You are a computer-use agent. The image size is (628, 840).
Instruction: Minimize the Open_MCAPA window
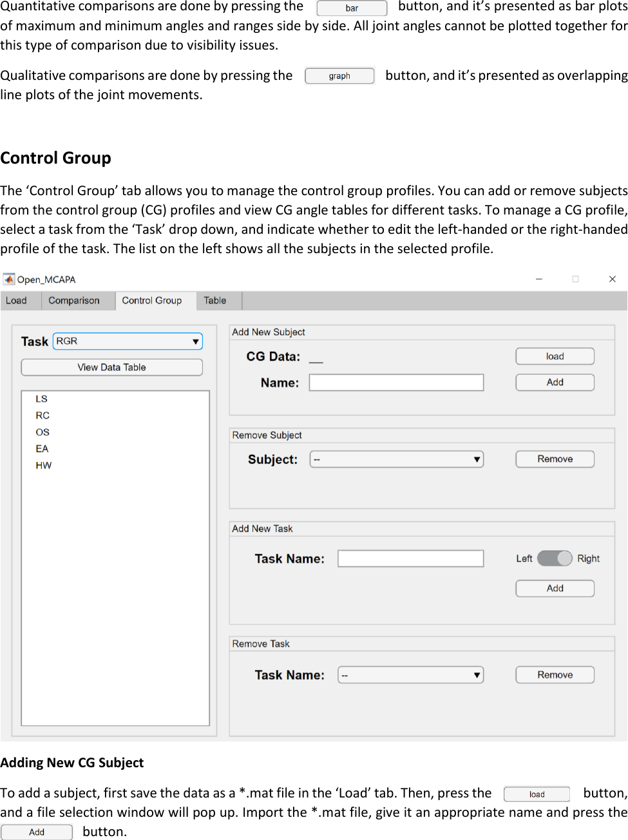539,279
